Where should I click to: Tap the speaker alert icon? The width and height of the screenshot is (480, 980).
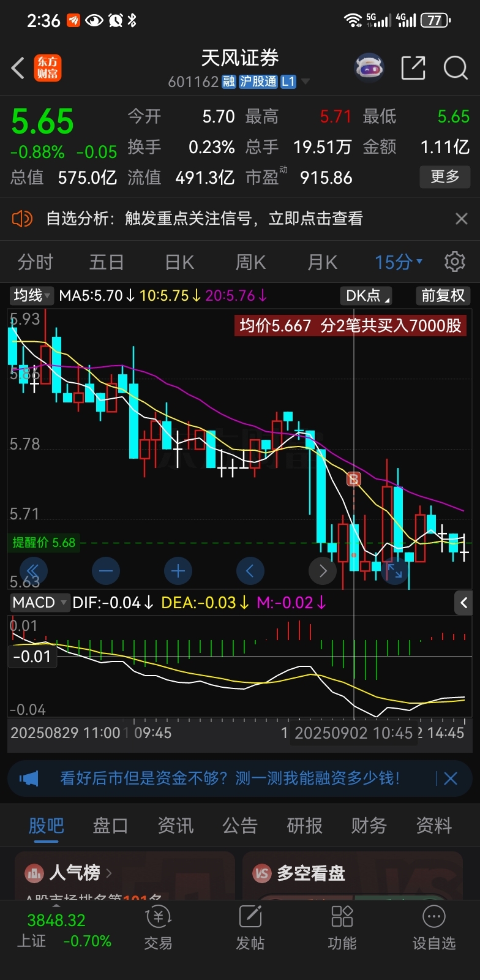(x=22, y=218)
